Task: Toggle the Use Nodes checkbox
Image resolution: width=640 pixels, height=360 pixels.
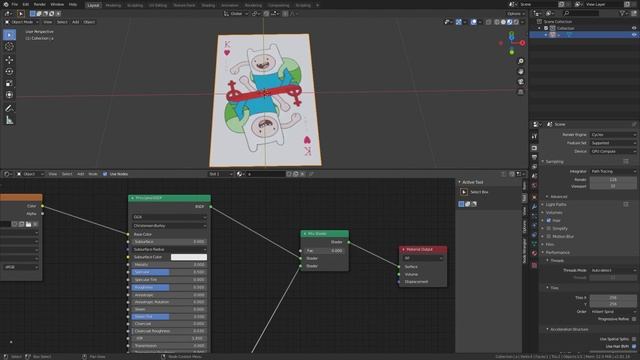Action: click(x=105, y=174)
